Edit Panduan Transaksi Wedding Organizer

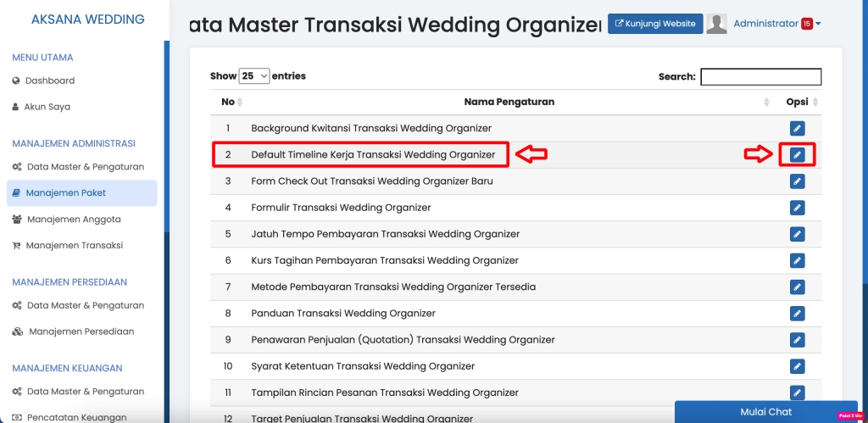click(797, 314)
